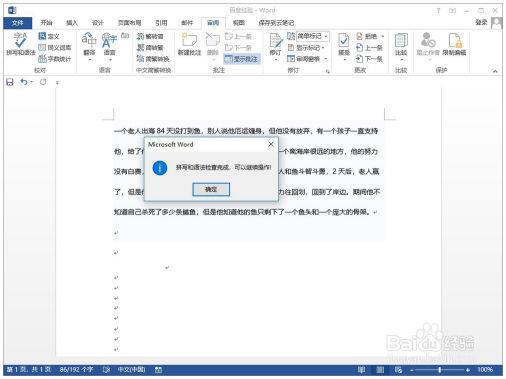Screen dimensions: 506x379
Task: Open the File tab
Action: [18, 23]
